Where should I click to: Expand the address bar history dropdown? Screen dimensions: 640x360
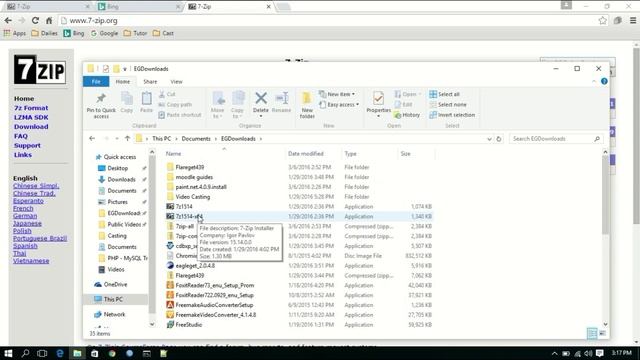coord(489,139)
